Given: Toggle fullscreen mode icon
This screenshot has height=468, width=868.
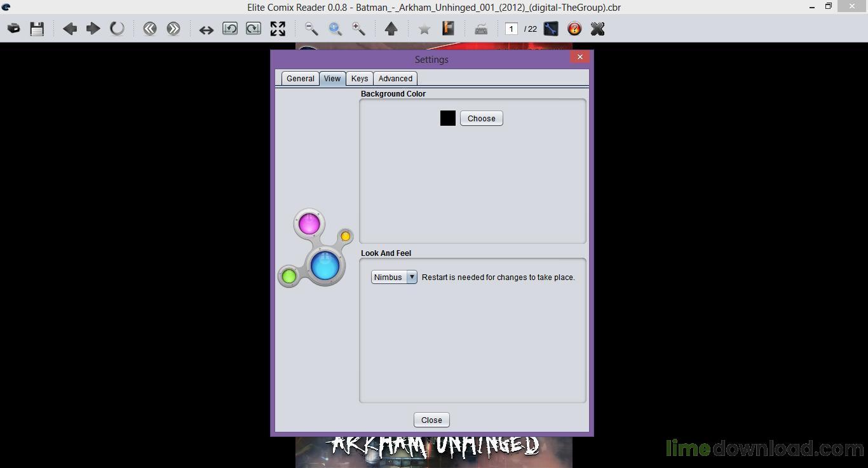Looking at the screenshot, I should (x=278, y=29).
